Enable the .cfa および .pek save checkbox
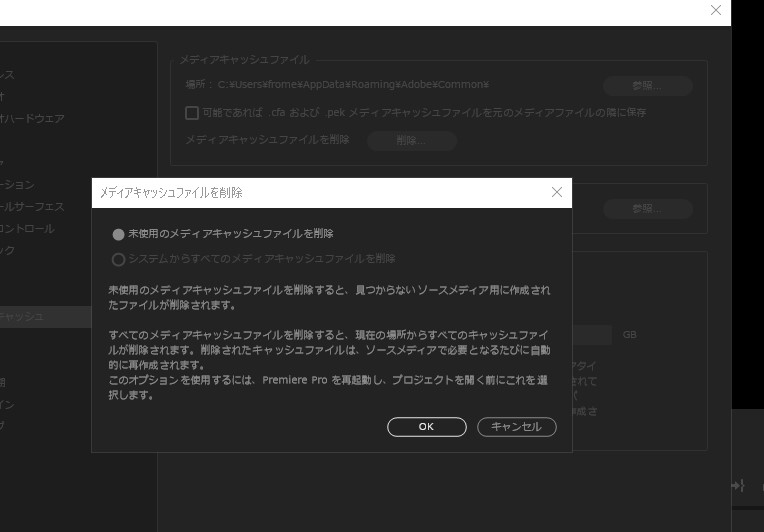The image size is (764, 532). (x=192, y=113)
